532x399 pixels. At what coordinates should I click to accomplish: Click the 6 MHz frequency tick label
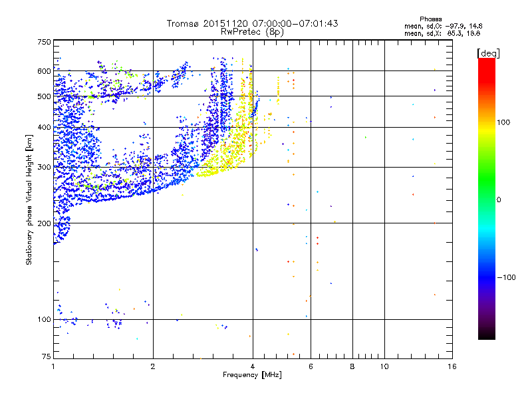[x=311, y=366]
